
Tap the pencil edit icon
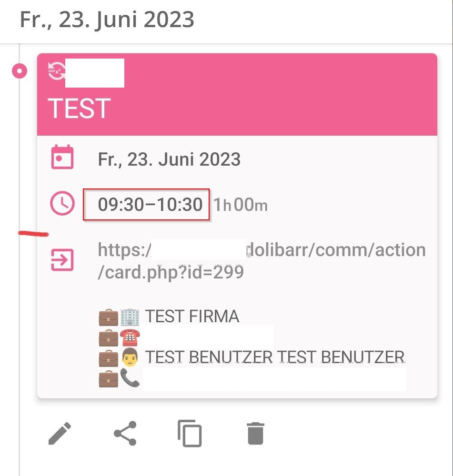pyautogui.click(x=60, y=433)
